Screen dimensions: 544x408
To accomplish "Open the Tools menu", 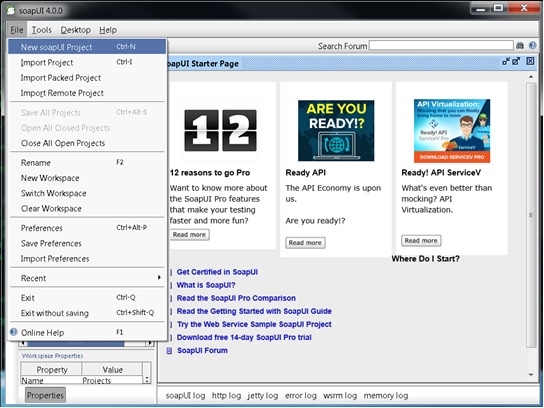I will (x=42, y=30).
